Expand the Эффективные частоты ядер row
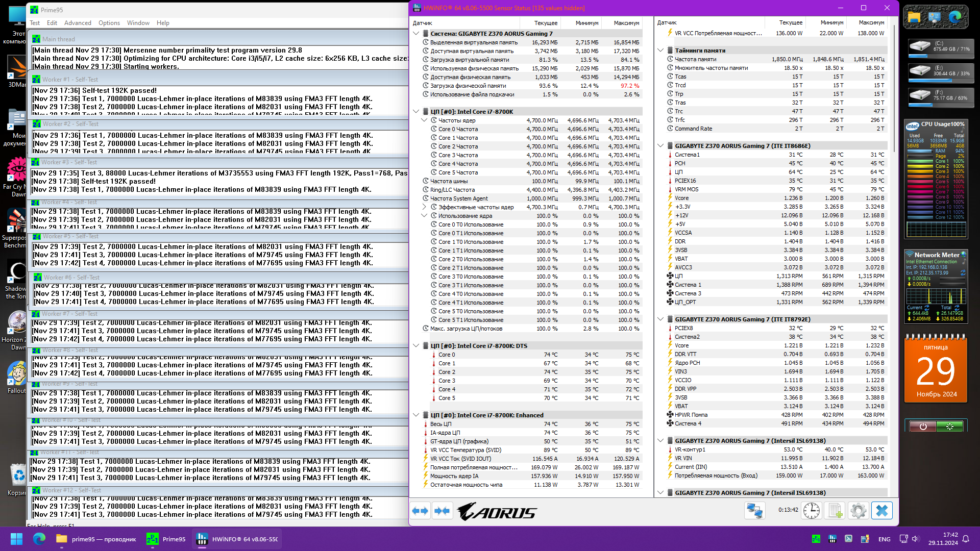 tap(424, 207)
